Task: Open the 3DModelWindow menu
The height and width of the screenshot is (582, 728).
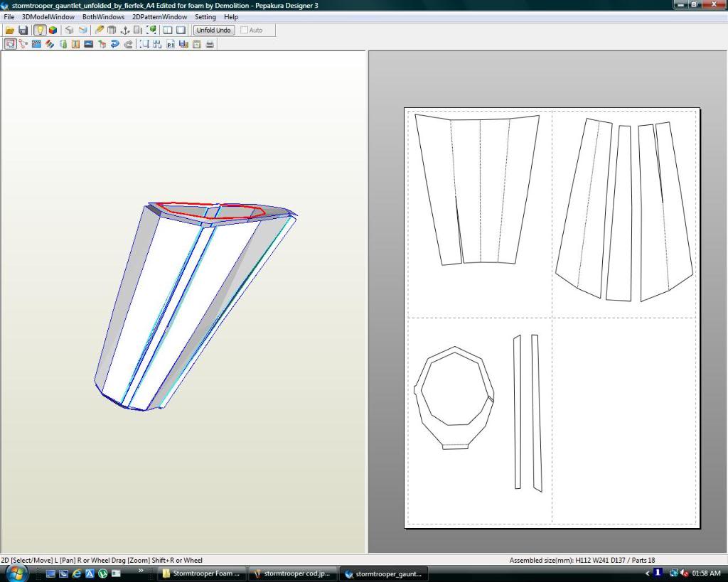Action: click(x=48, y=17)
